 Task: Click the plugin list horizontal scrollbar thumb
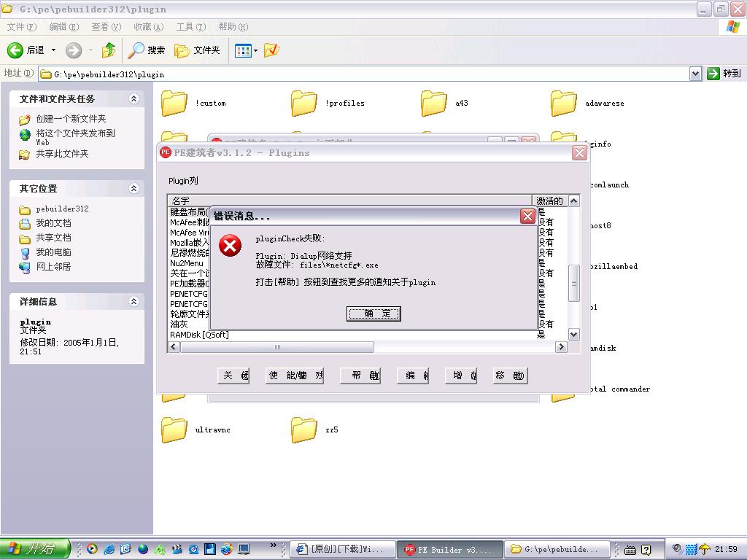pos(277,347)
